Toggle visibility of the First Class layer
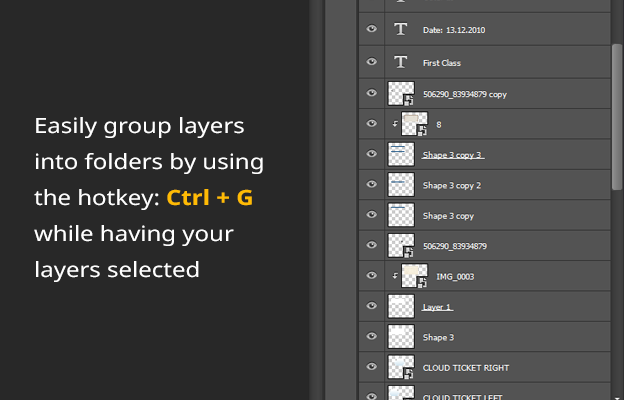This screenshot has height=400, width=624. point(371,62)
